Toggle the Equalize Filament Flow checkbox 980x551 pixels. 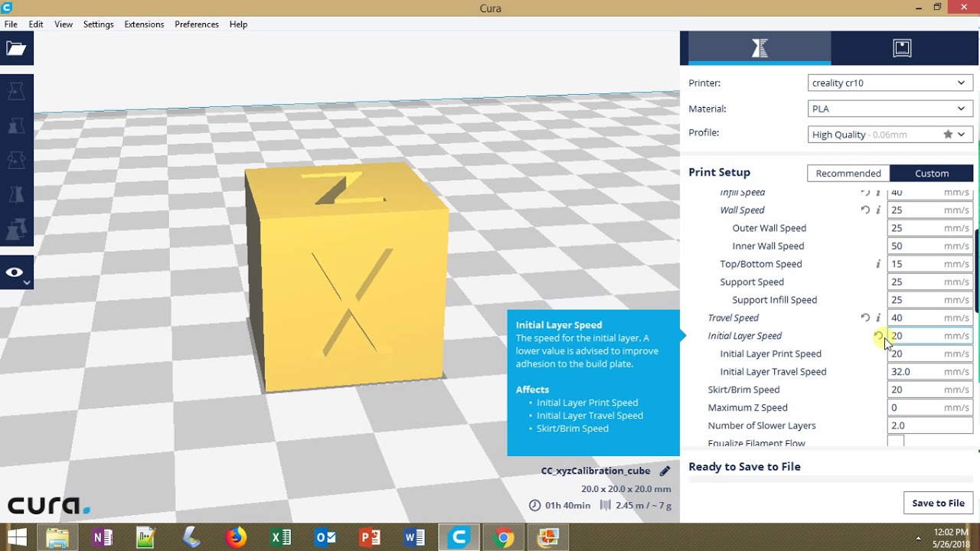coord(896,442)
